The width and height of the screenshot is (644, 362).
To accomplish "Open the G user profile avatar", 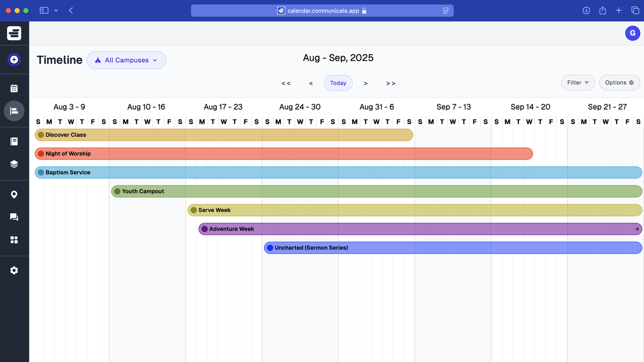I will 632,33.
